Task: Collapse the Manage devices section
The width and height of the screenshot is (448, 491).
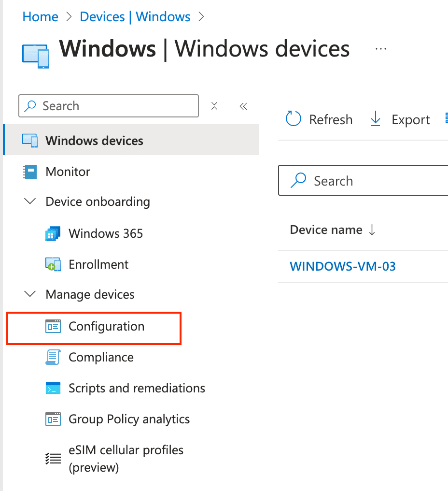Action: [x=30, y=294]
